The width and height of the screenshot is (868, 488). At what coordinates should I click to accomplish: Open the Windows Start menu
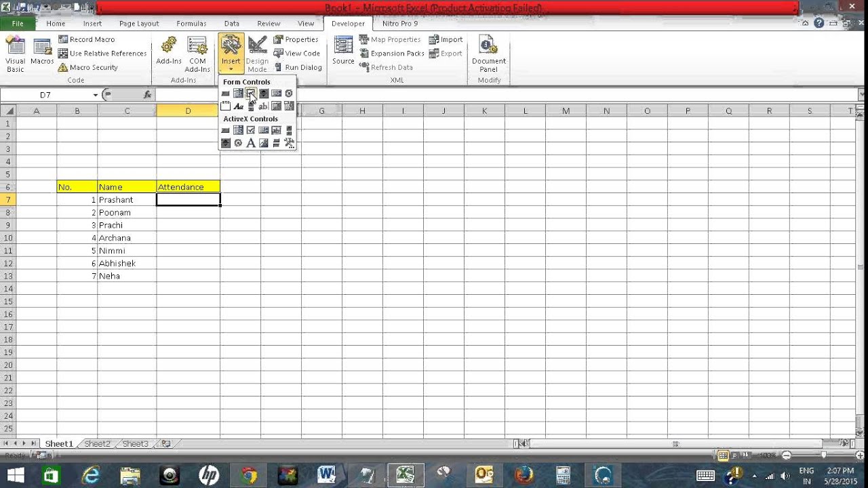[x=16, y=474]
